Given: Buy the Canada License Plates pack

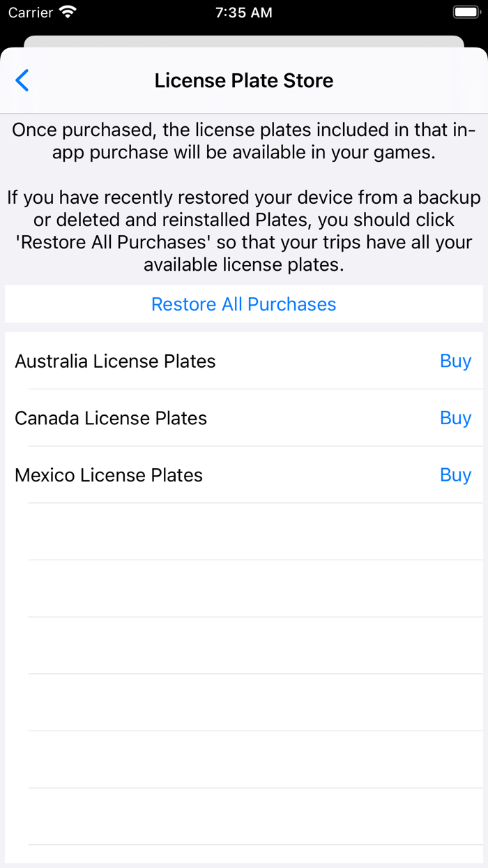Looking at the screenshot, I should click(455, 418).
